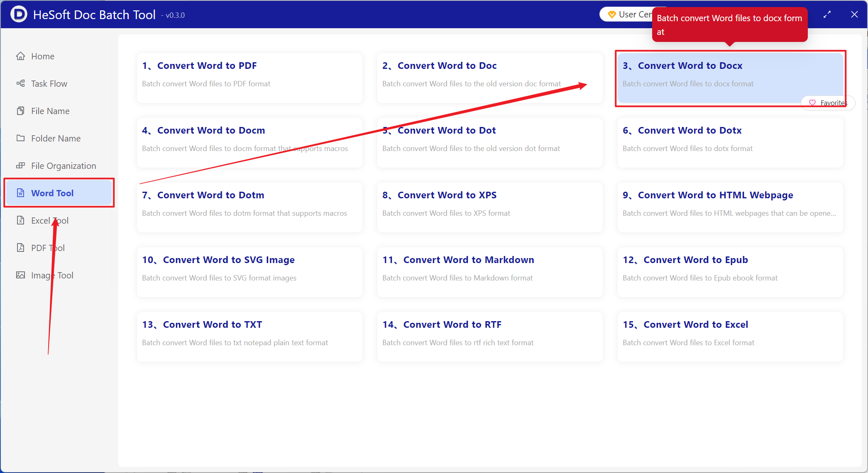The width and height of the screenshot is (868, 473).
Task: Open File Organization section
Action: click(x=58, y=166)
